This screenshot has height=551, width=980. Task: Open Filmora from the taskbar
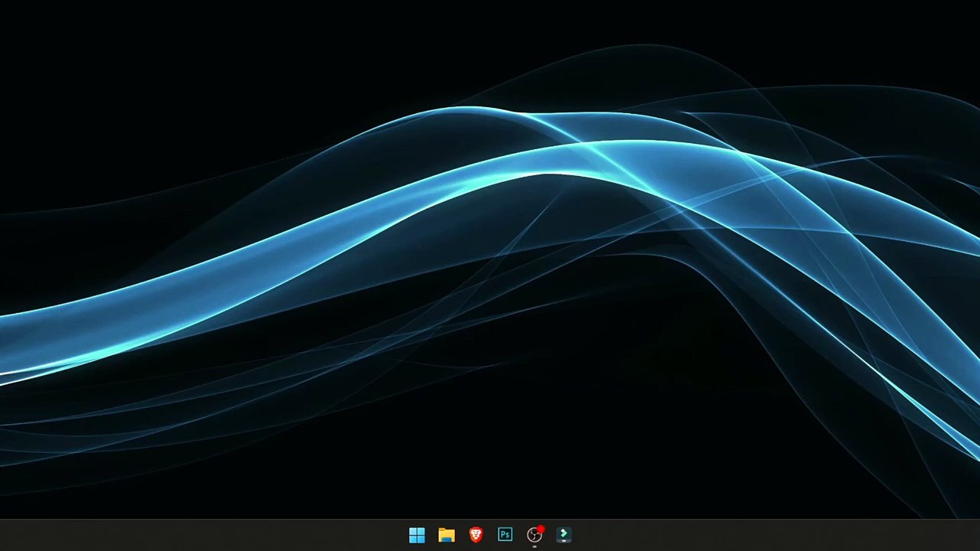coord(563,535)
